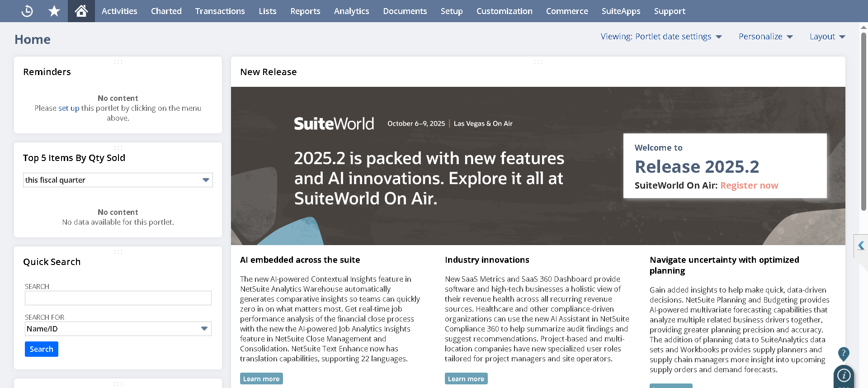Click the Quick Search text field
The image size is (868, 388).
point(118,298)
